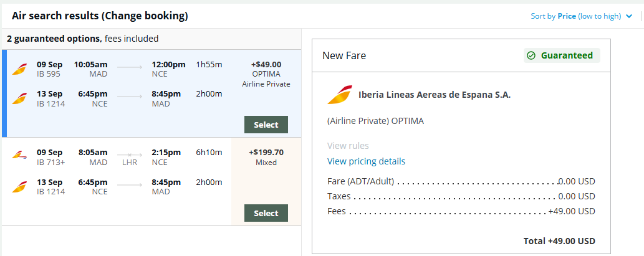Click Iberia Lineas Aereas de Espana name
The width and height of the screenshot is (644, 256).
(x=435, y=95)
